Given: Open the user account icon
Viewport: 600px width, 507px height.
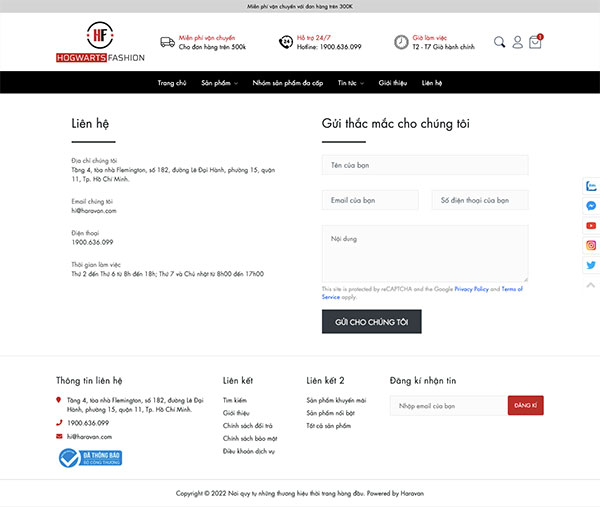Looking at the screenshot, I should [x=517, y=42].
